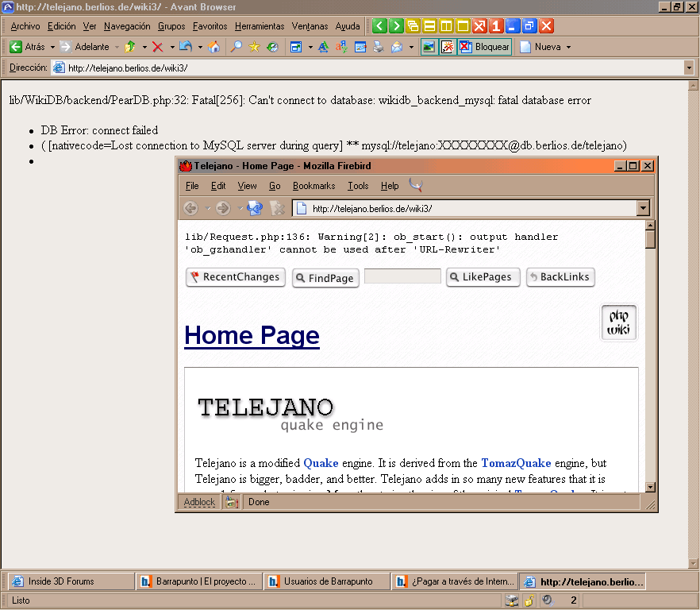
Task: Open the dropdown beside the full screen icon
Action: [x=310, y=47]
